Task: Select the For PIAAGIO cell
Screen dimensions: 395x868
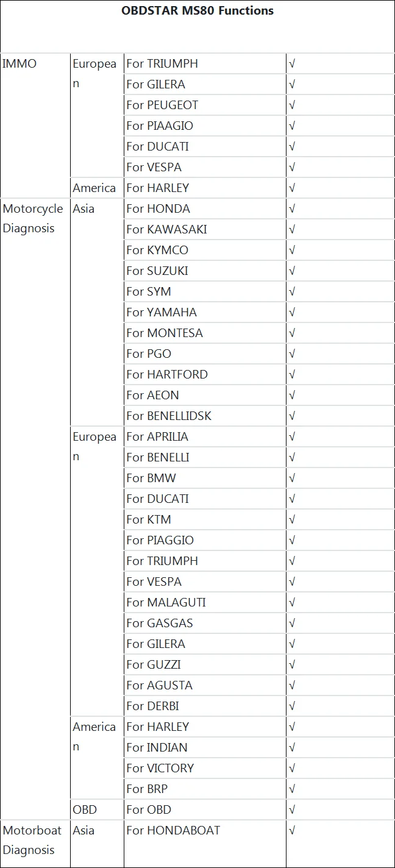Action: [205, 126]
